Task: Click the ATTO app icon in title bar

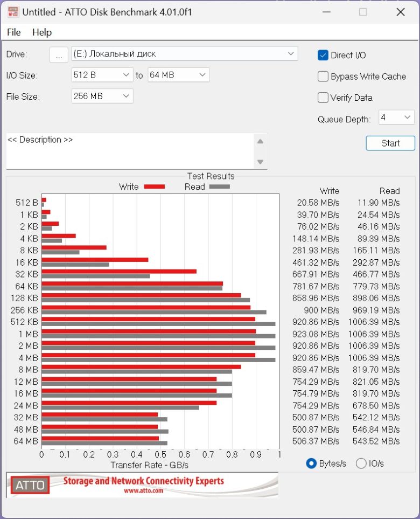Action: [x=13, y=12]
